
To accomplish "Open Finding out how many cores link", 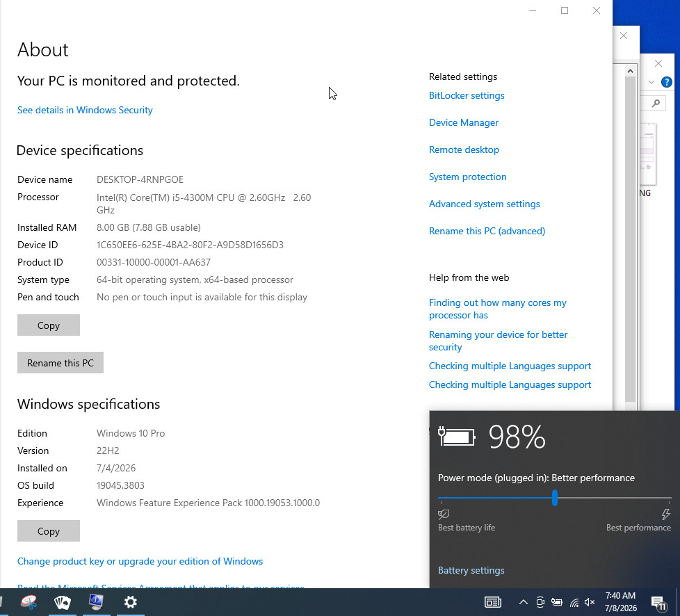I will click(497, 309).
